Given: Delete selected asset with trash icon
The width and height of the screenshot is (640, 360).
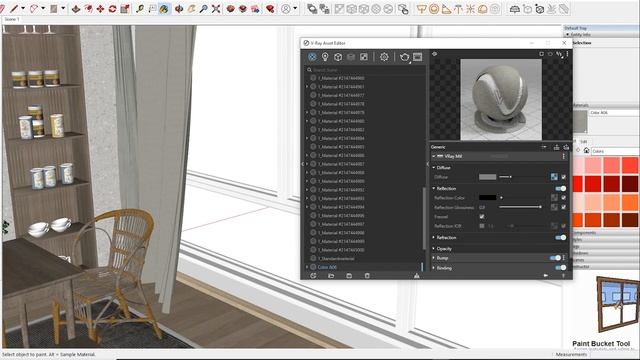Looking at the screenshot, I should (367, 276).
